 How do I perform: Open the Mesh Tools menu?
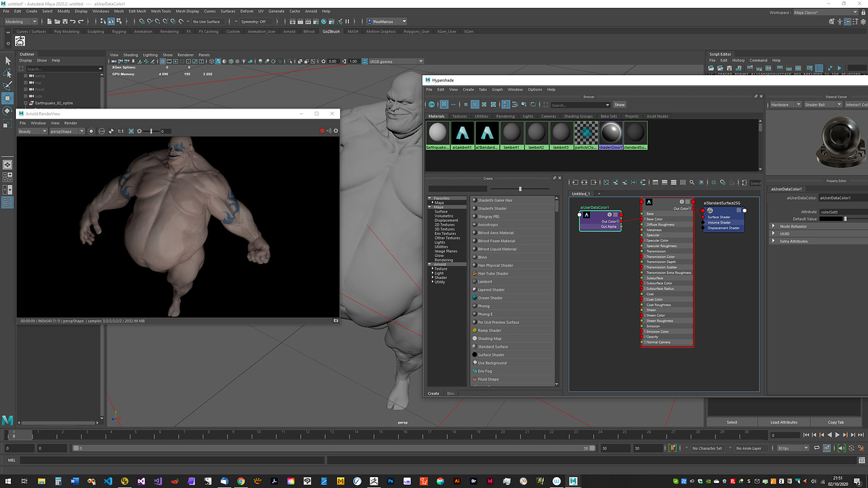tap(161, 12)
